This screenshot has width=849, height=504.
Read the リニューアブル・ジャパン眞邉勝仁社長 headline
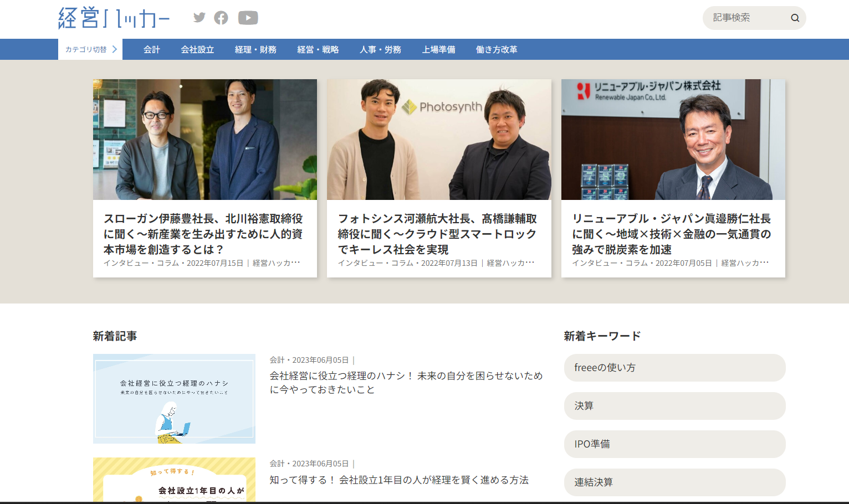pyautogui.click(x=672, y=234)
